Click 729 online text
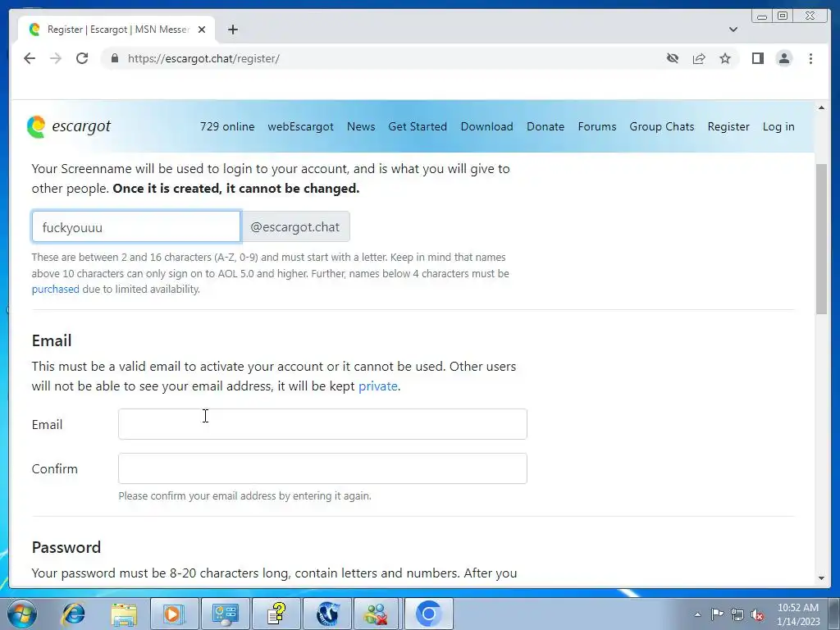This screenshot has width=840, height=630. (x=227, y=127)
